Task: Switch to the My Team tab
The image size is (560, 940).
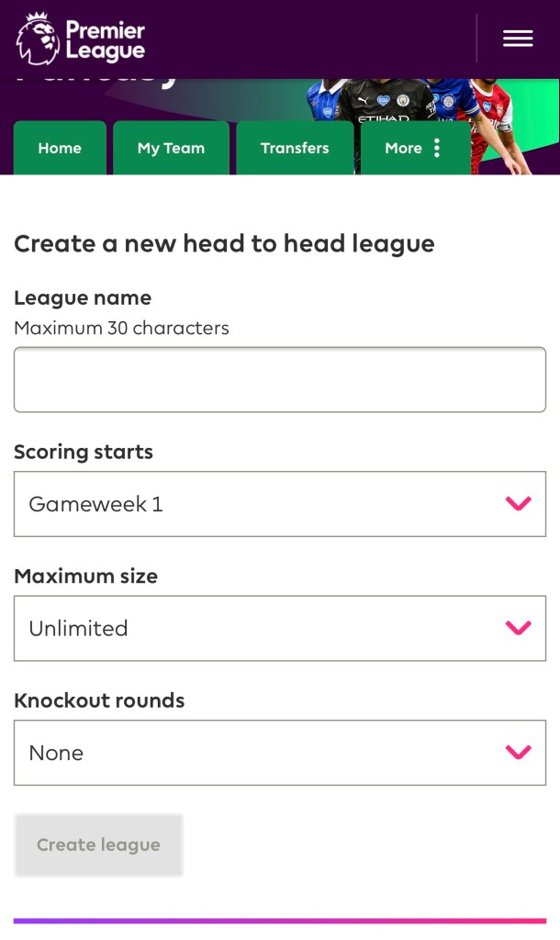Action: (171, 148)
